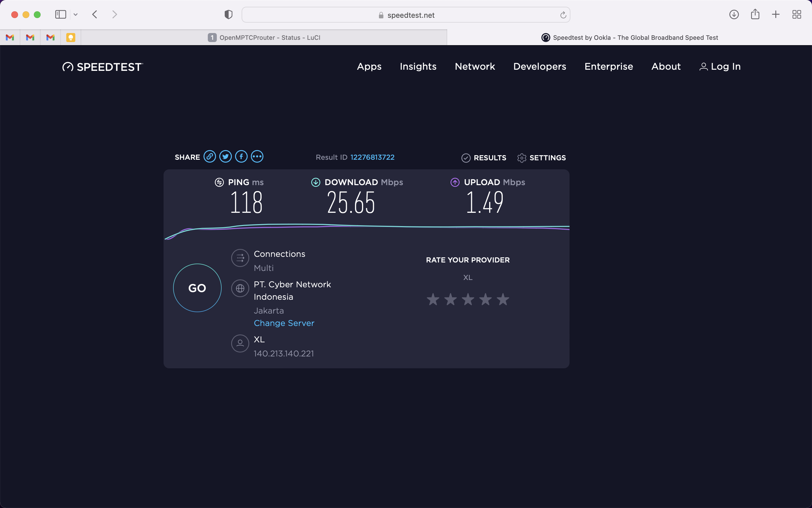Click the PING icon
This screenshot has width=812, height=508.
tap(219, 182)
